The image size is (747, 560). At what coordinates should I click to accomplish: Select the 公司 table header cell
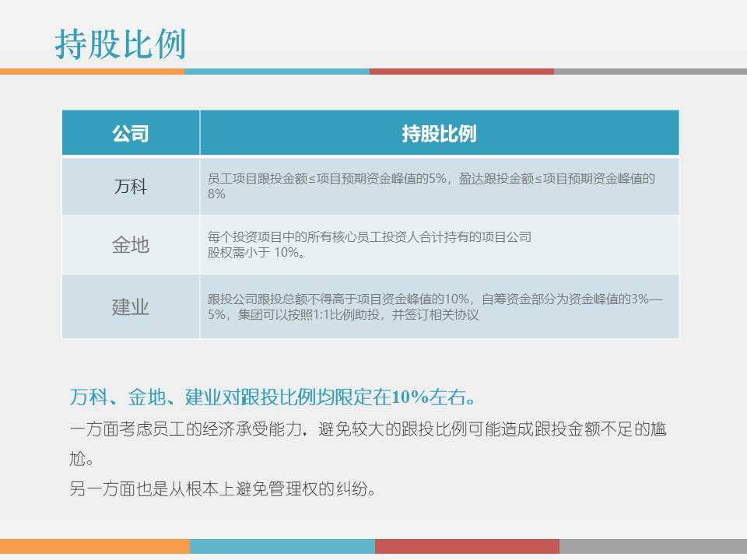(x=130, y=132)
